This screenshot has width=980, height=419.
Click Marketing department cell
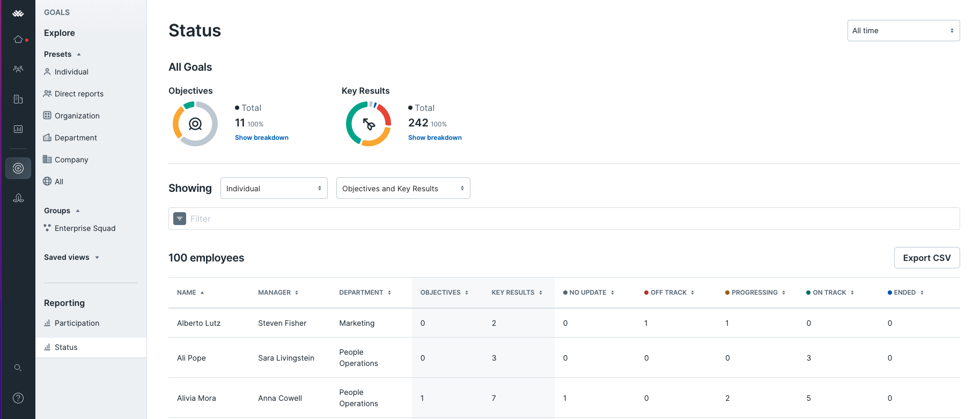(x=357, y=323)
